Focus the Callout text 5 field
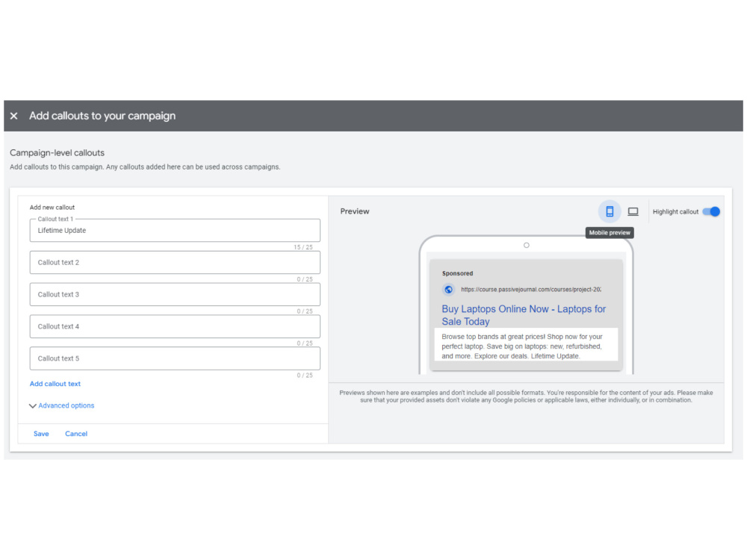Image resolution: width=747 pixels, height=560 pixels. pos(175,358)
